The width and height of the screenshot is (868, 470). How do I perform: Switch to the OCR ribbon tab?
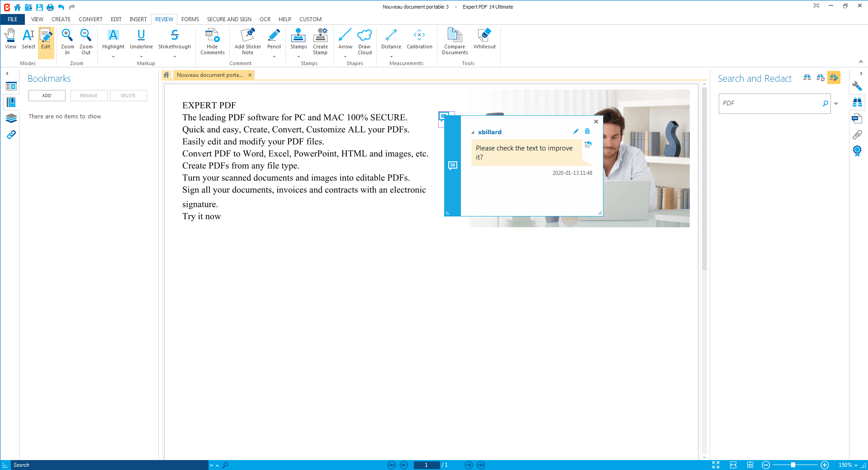265,19
